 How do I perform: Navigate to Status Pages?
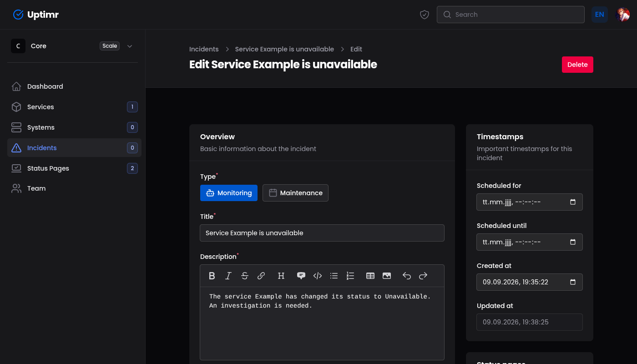coord(74,168)
